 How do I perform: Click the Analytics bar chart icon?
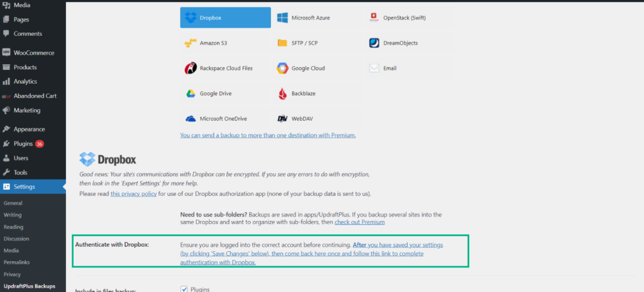(x=6, y=81)
